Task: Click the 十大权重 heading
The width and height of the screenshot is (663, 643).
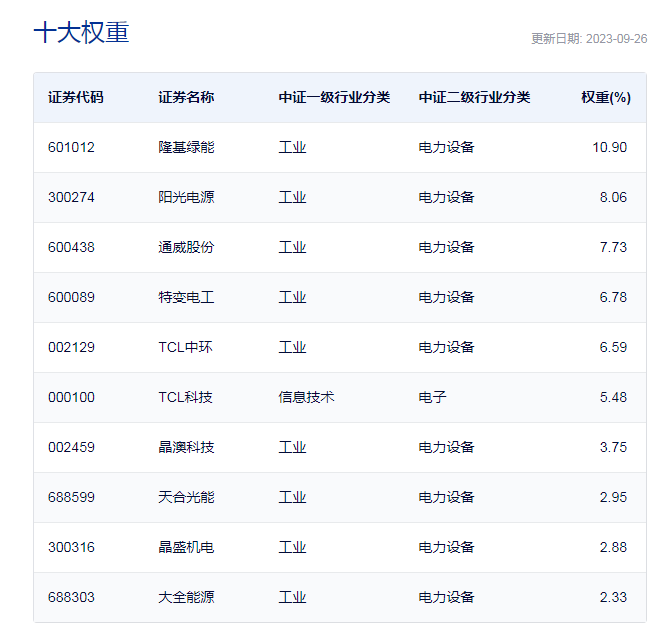Action: [81, 32]
